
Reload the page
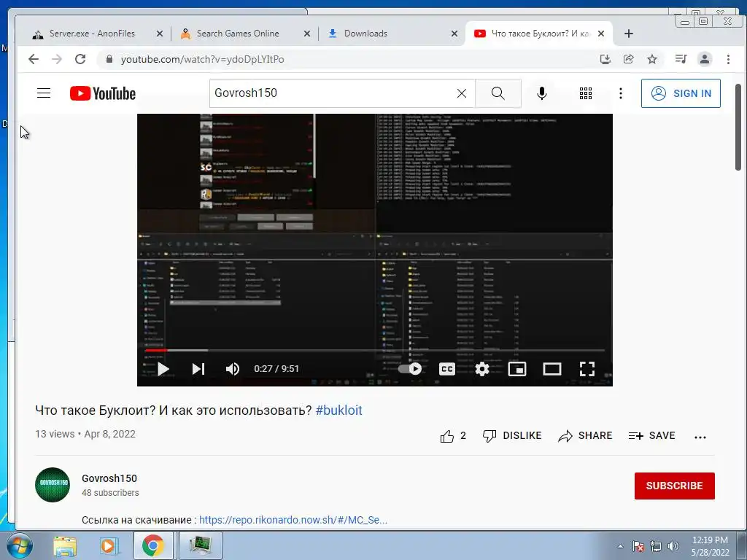(80, 59)
